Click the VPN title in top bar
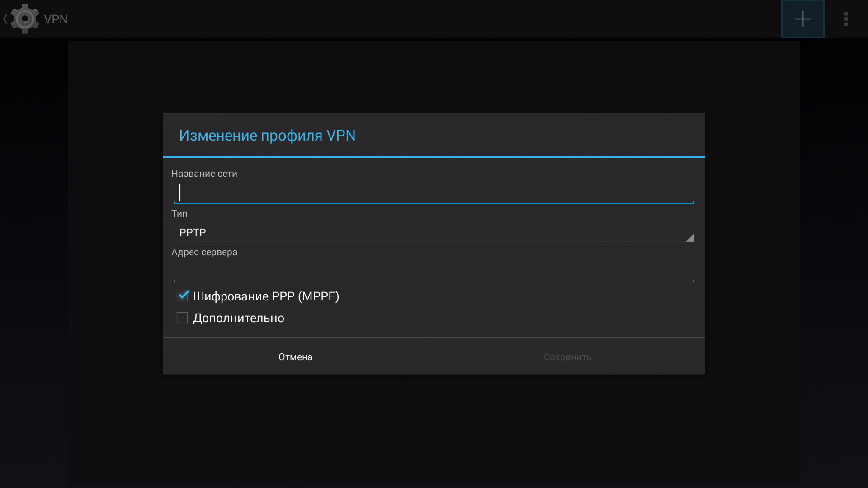Viewport: 868px width, 488px height. [56, 19]
